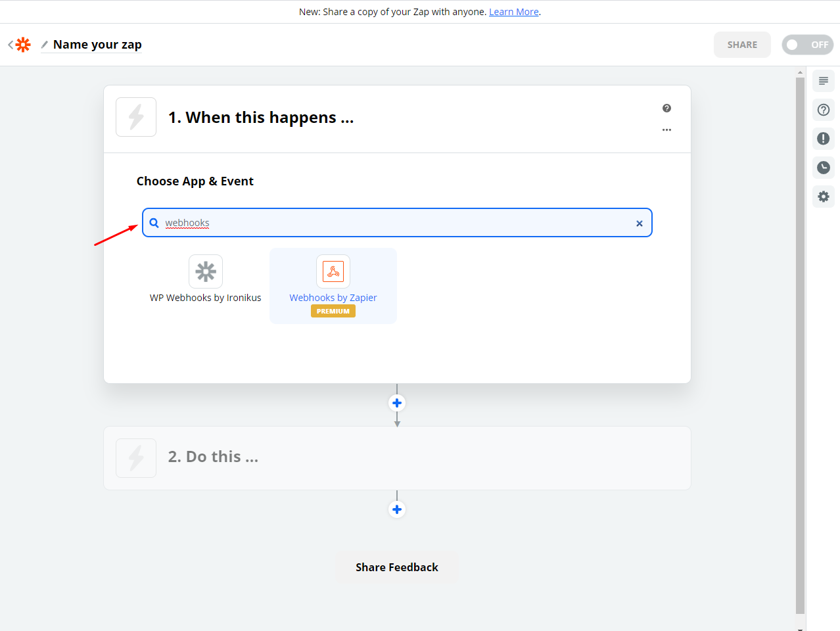Add a step after step 2

397,509
